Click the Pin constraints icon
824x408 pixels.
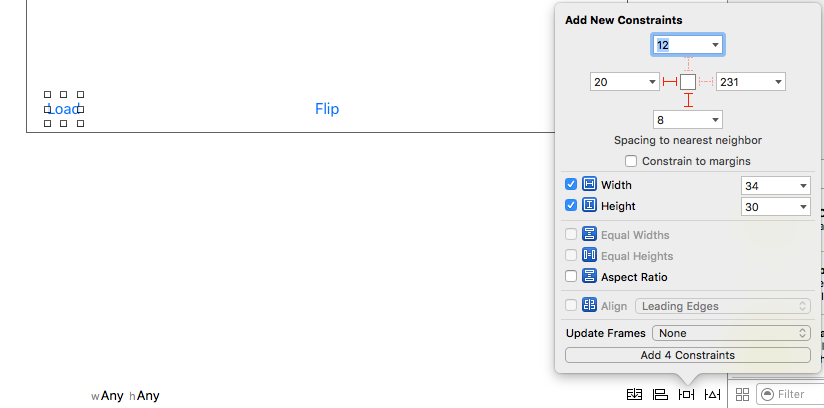pos(686,395)
